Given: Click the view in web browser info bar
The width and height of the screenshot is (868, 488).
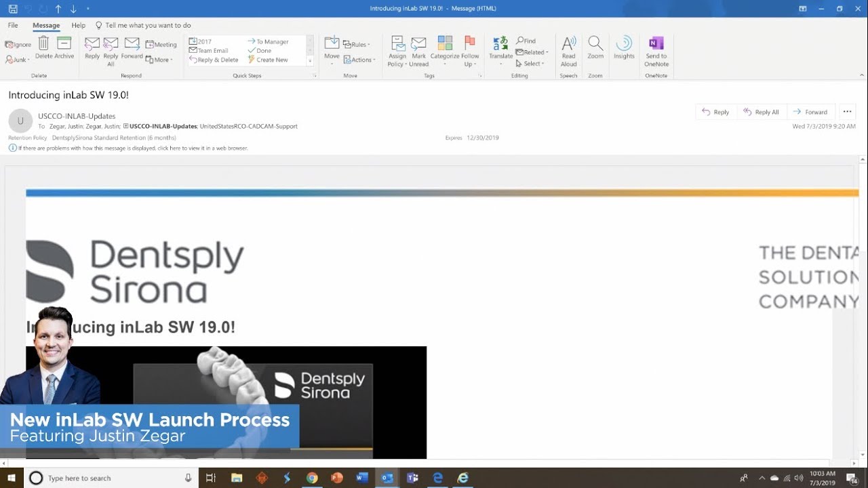Looking at the screenshot, I should tap(129, 148).
